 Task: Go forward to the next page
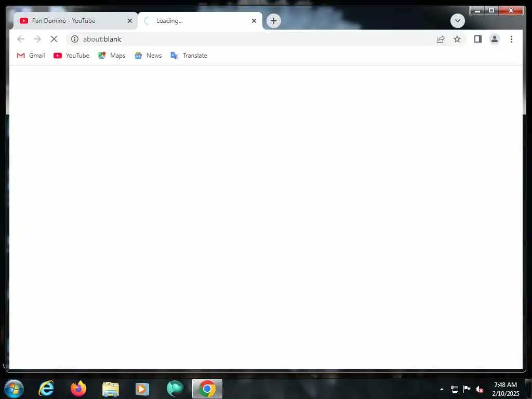point(37,39)
